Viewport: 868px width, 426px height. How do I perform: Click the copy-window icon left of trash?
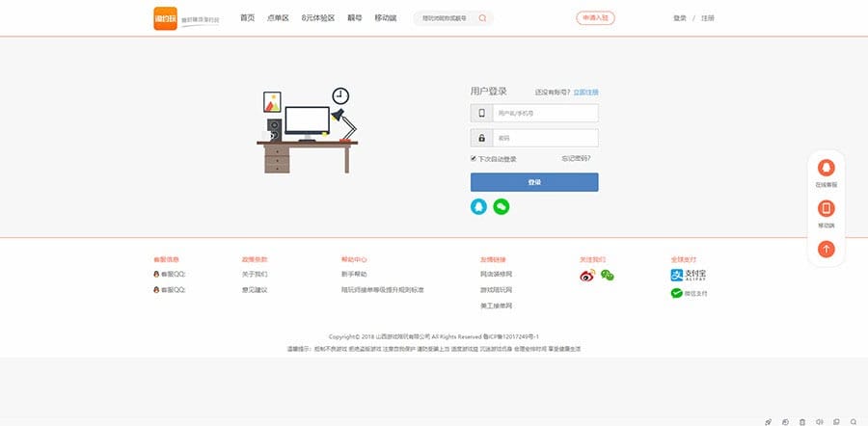(785, 422)
